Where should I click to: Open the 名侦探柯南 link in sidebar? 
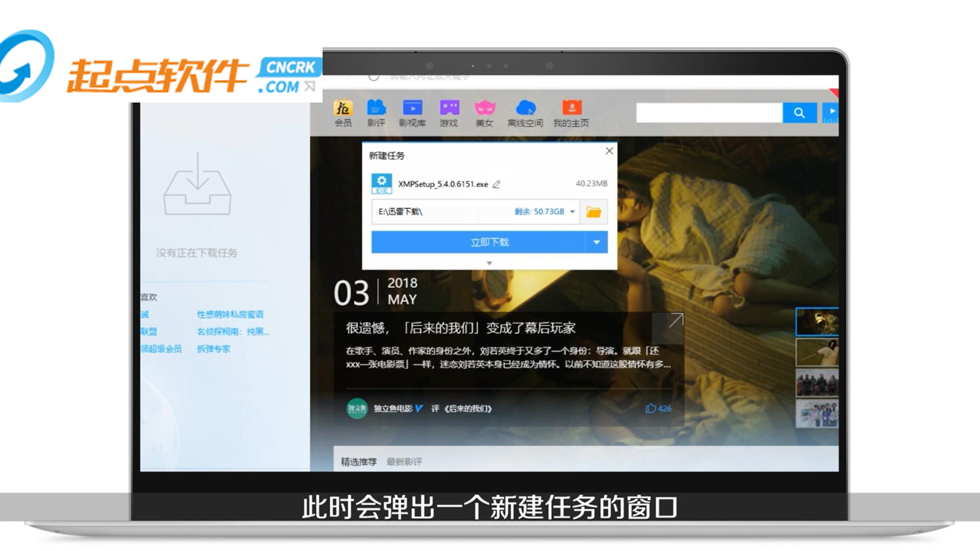coord(233,332)
